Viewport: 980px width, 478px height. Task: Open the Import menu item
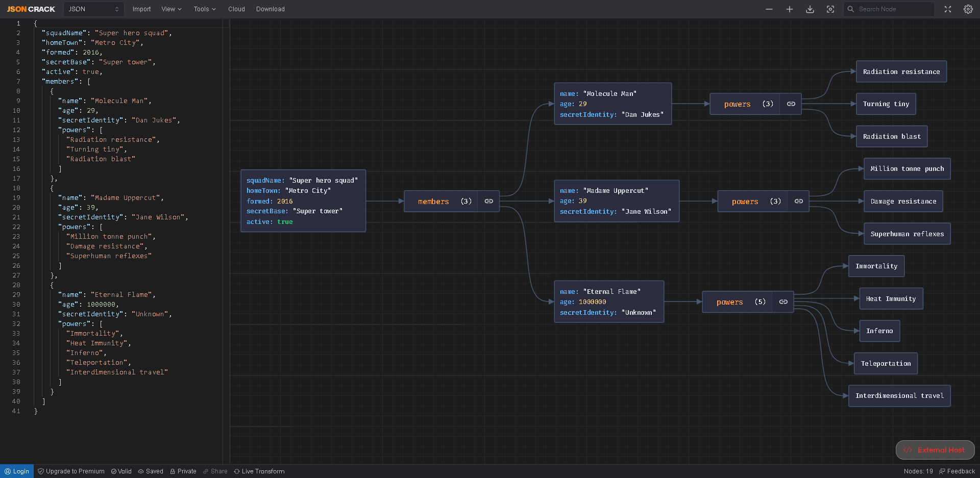141,9
